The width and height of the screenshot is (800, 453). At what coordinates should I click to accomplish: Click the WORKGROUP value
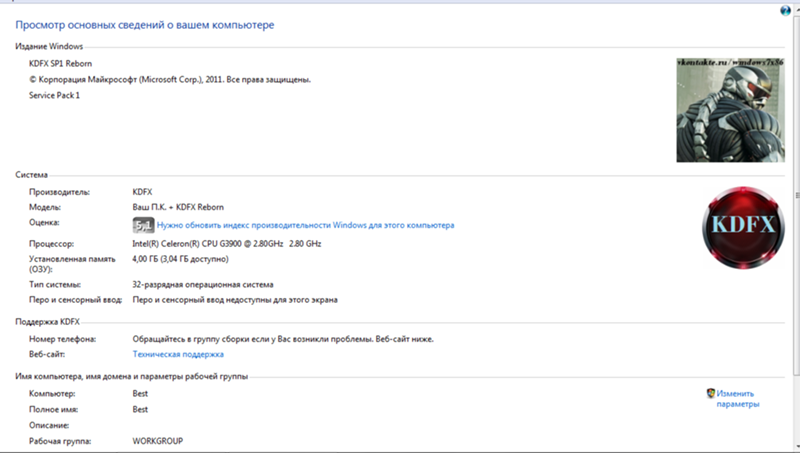coord(158,441)
